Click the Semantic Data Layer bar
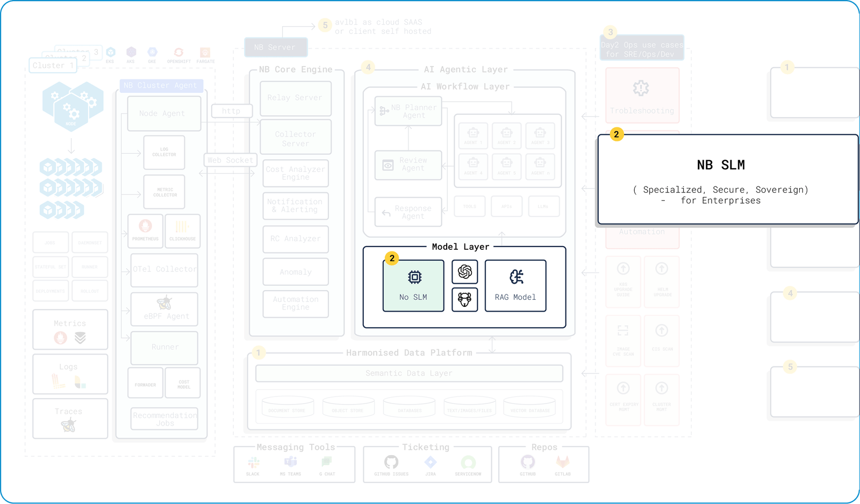 (409, 373)
